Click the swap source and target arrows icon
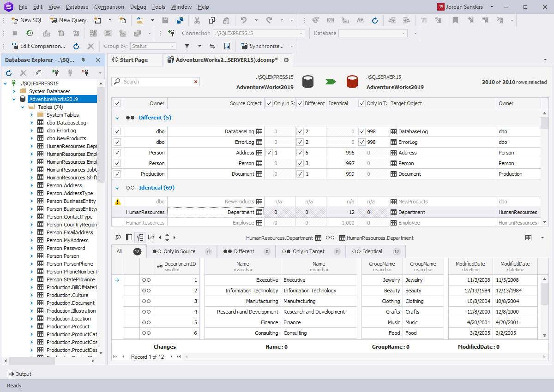Screen dimensions: 554x392 point(212,46)
